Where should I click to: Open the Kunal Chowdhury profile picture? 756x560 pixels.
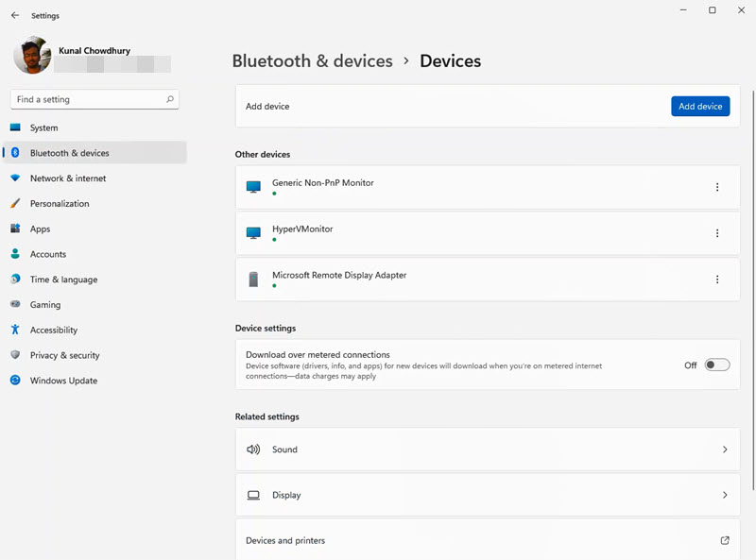pyautogui.click(x=32, y=55)
